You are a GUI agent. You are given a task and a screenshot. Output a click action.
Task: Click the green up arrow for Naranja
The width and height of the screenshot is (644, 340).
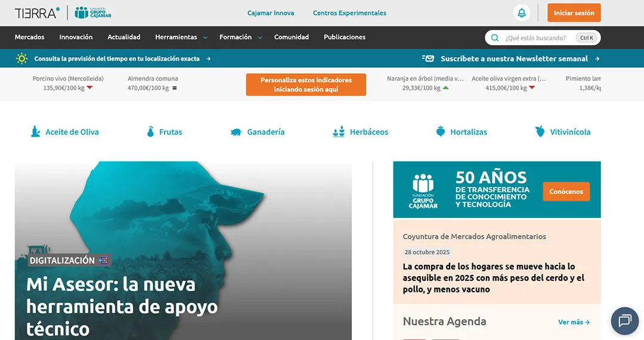[x=445, y=88]
